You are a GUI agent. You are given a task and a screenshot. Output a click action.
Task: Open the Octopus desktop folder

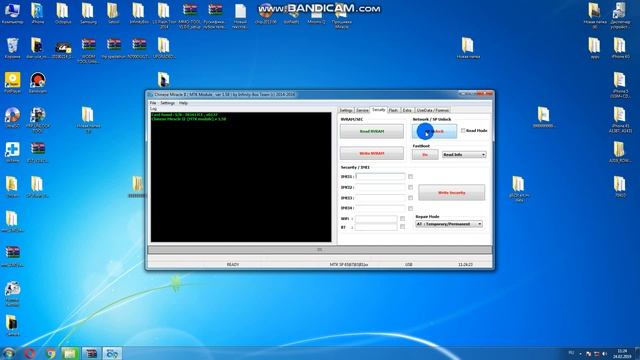click(x=63, y=12)
